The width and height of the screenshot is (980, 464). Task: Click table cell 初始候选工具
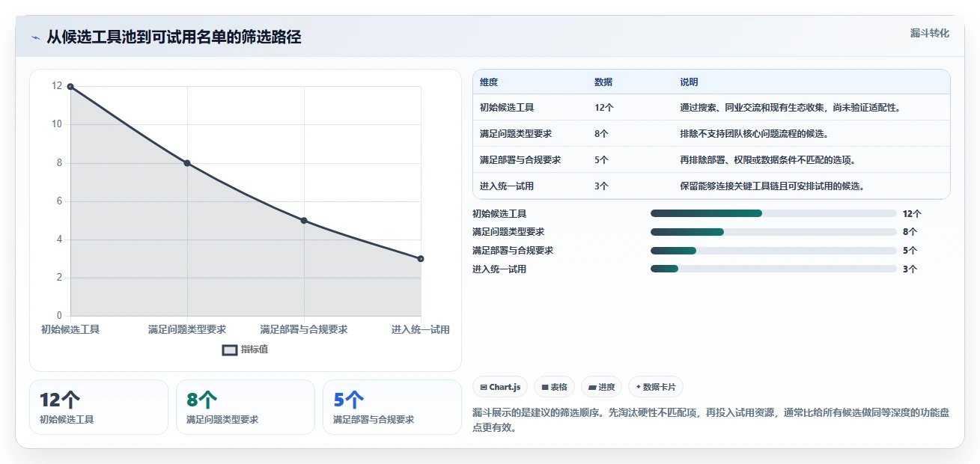pos(507,108)
